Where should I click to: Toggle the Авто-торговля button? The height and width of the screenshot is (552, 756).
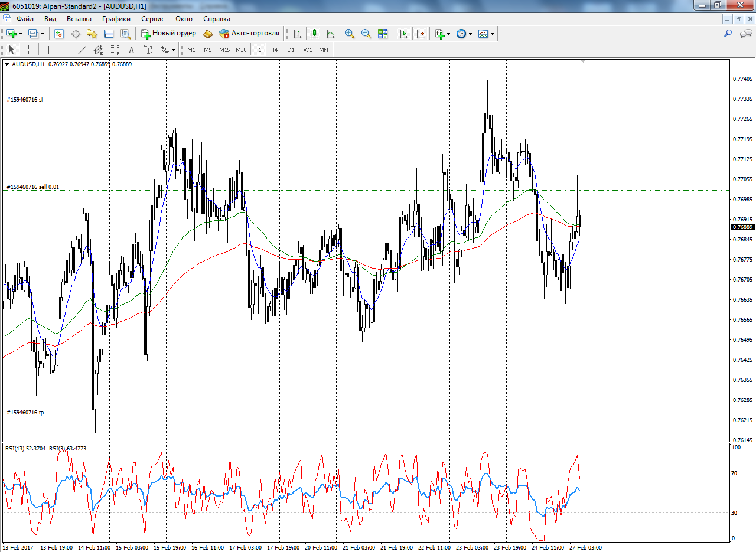249,34
